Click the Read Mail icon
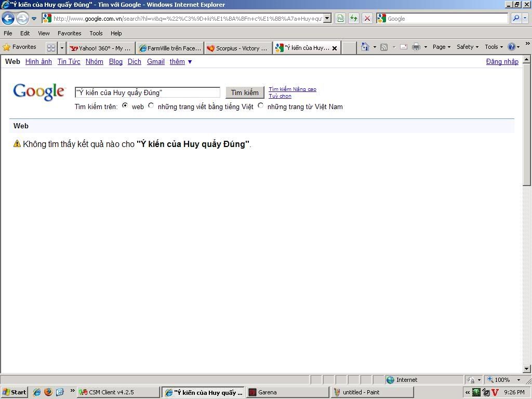The image size is (532, 399). (x=403, y=47)
